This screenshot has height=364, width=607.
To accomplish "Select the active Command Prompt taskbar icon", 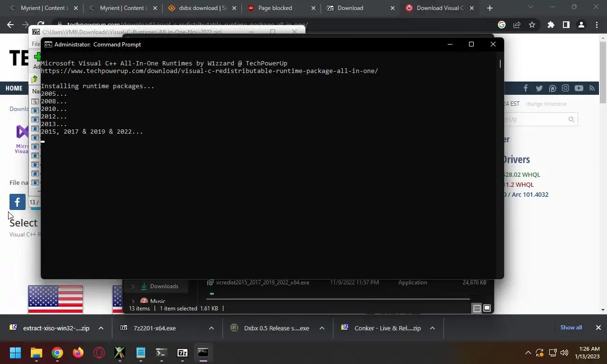I will pyautogui.click(x=203, y=353).
